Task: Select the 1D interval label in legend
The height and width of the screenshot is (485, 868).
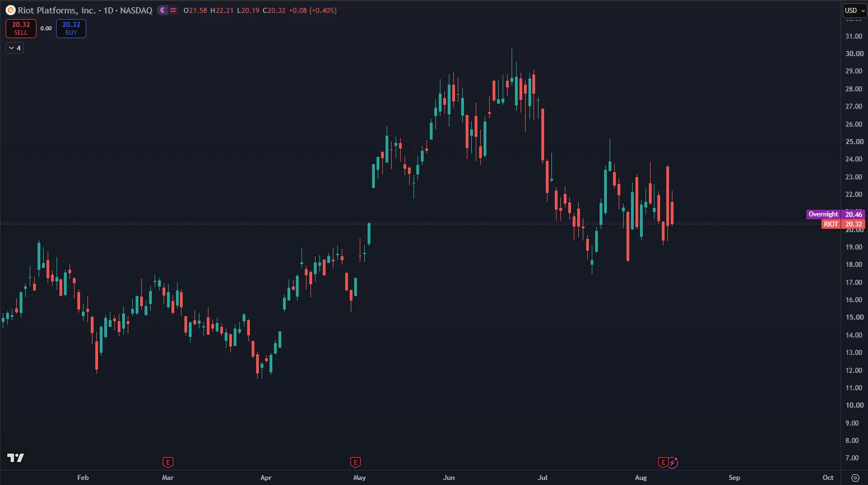Action: pyautogui.click(x=108, y=10)
